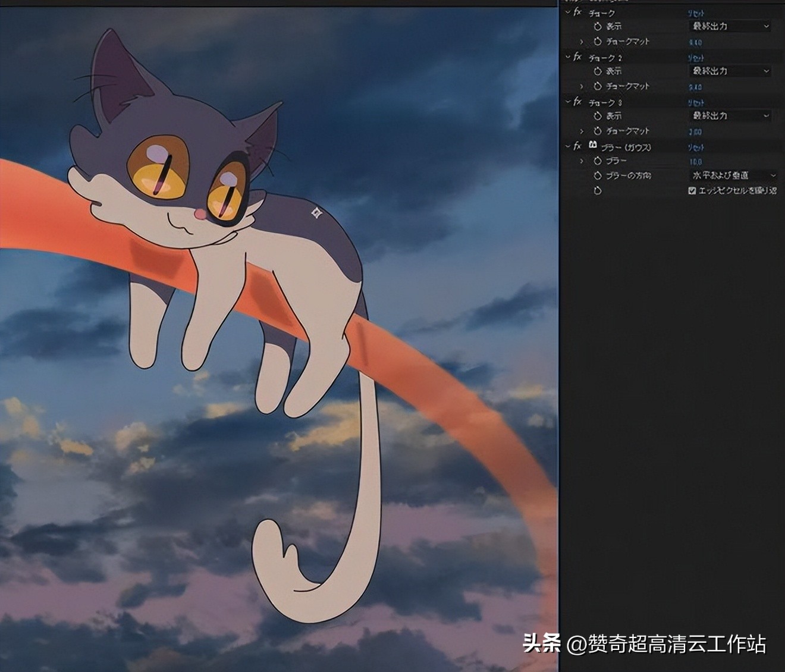Screen dimensions: 785x672
Task: Reset the first チョーク effect
Action: click(x=696, y=12)
